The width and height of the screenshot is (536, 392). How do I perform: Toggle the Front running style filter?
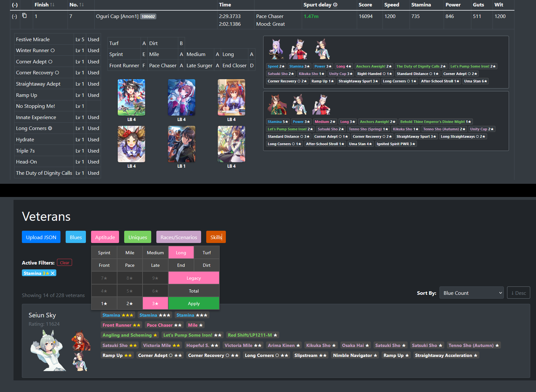[104, 265]
